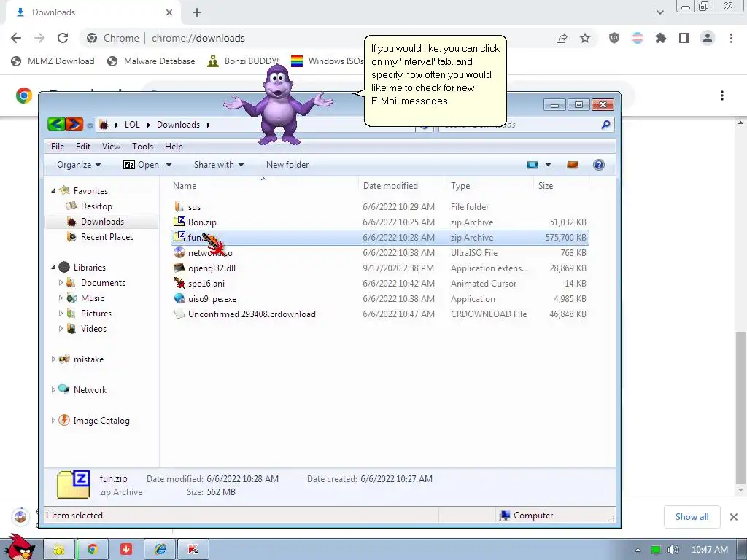Open Chrome from the taskbar
This screenshot has width=747, height=560.
pos(93,550)
